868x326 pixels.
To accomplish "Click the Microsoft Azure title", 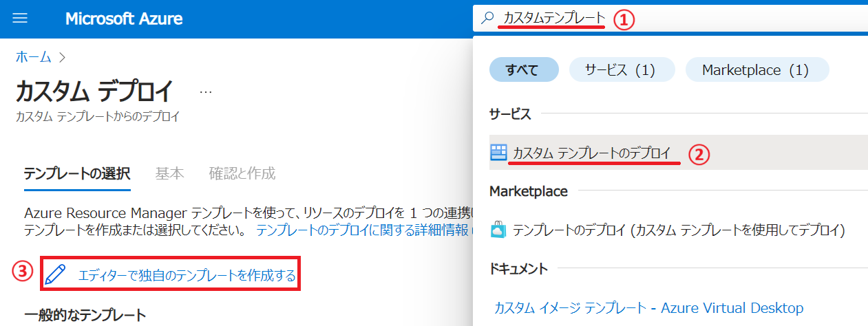I will pyautogui.click(x=124, y=19).
